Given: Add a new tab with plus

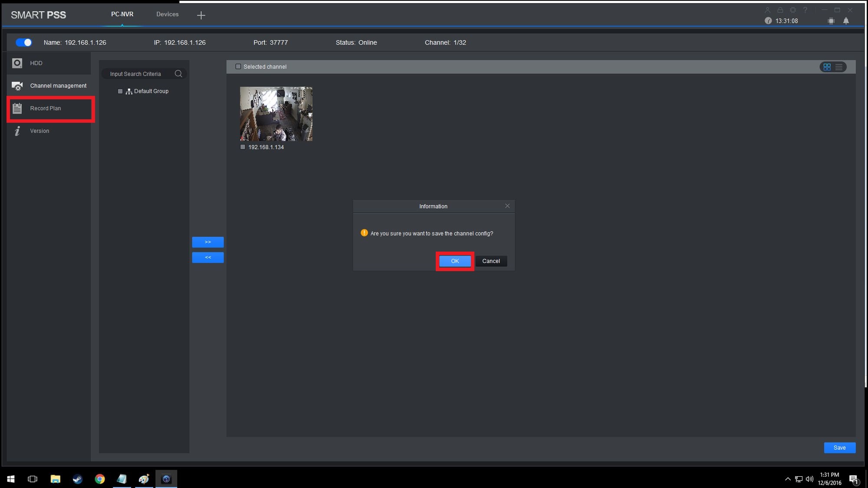Looking at the screenshot, I should click(201, 16).
